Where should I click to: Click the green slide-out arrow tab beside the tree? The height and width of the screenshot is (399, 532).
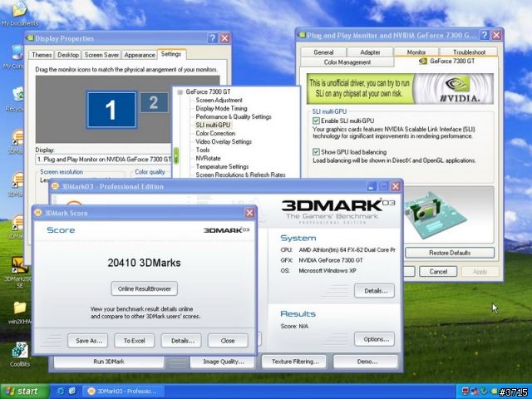(x=176, y=156)
